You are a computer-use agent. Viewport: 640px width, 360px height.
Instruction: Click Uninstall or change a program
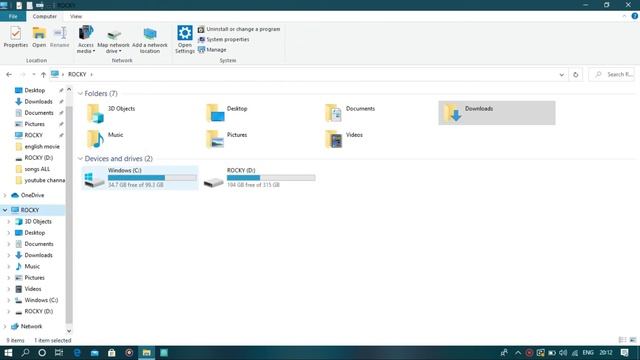click(239, 29)
